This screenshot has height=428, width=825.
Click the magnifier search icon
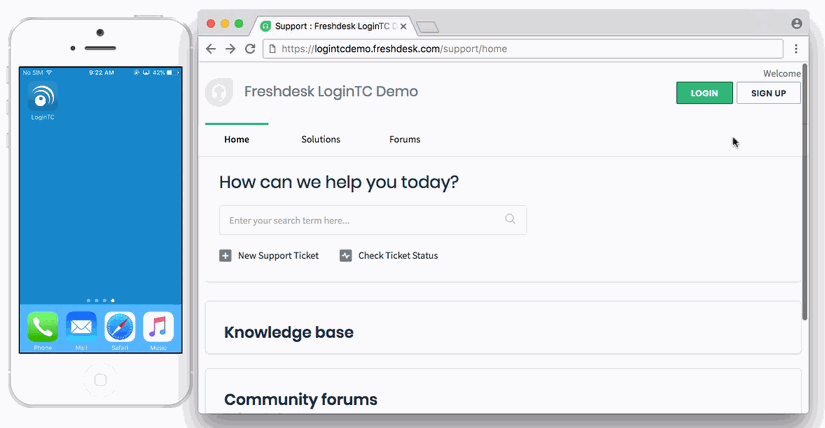pyautogui.click(x=510, y=219)
